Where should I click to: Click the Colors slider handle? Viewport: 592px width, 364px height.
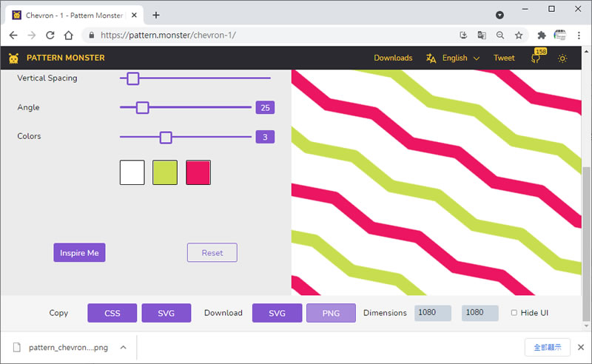(x=166, y=137)
